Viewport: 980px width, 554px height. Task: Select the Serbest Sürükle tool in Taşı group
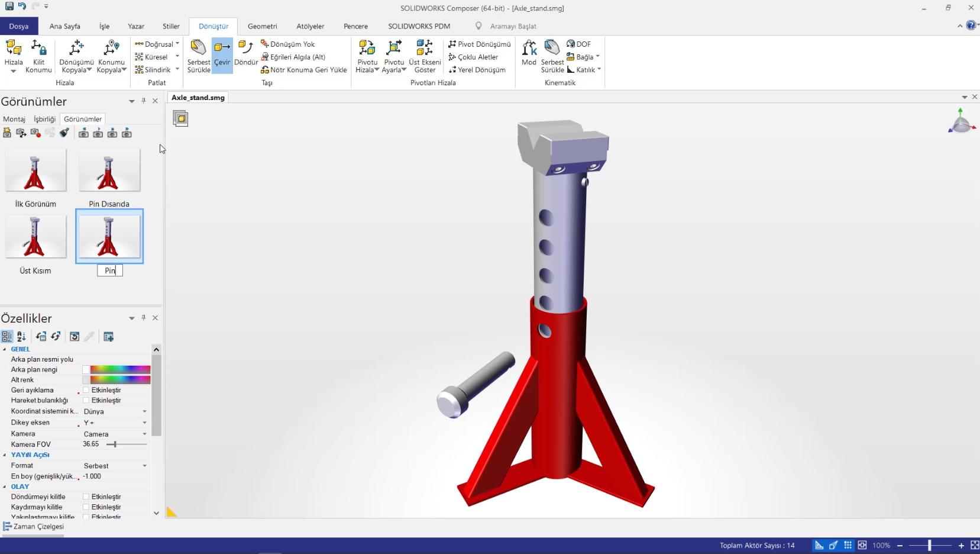click(198, 56)
